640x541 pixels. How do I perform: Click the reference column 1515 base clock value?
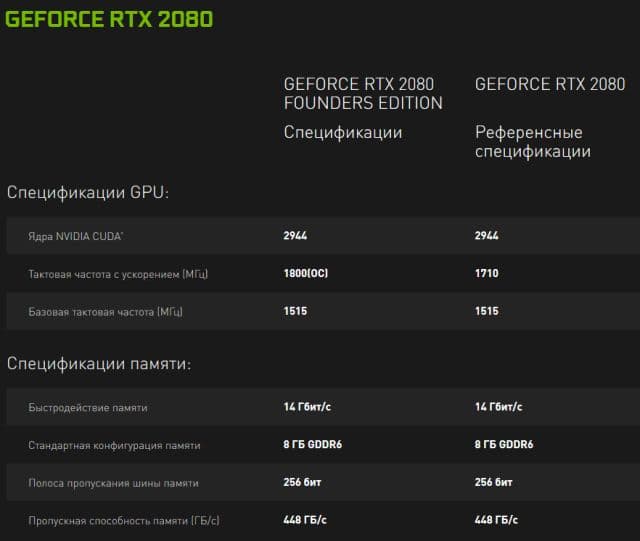point(487,312)
